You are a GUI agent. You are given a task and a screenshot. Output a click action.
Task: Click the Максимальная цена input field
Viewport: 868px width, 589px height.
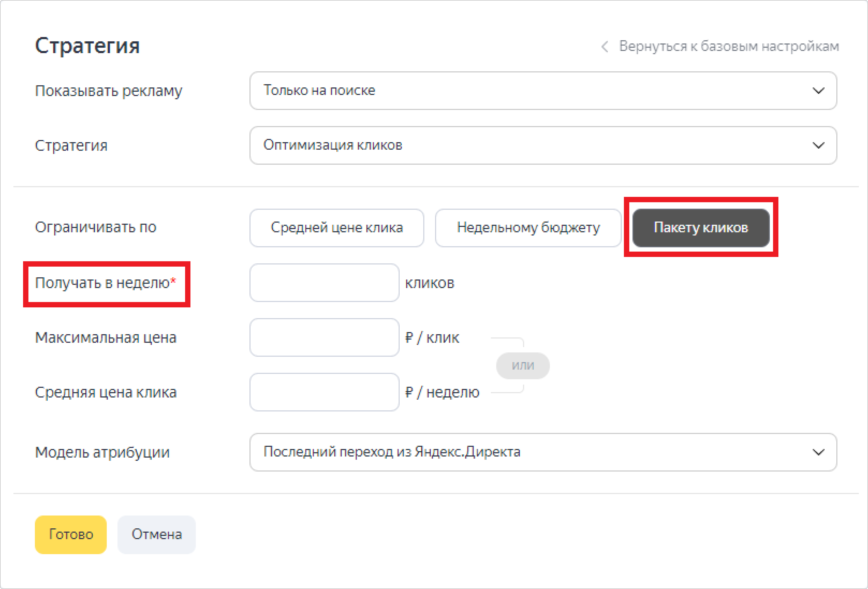[x=324, y=337]
